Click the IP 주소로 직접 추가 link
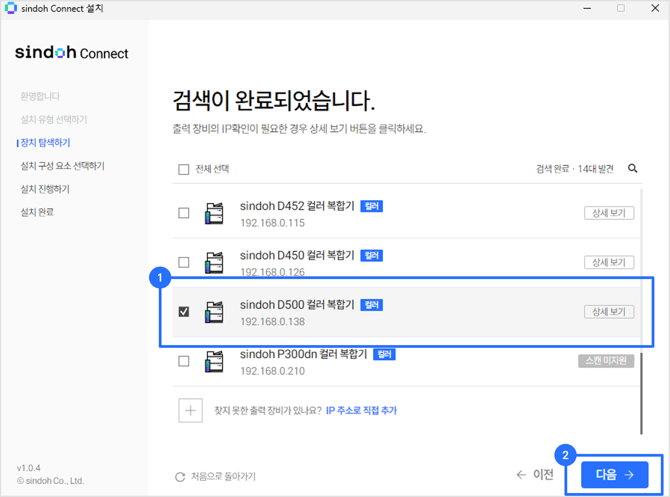This screenshot has height=497, width=670. (x=361, y=411)
